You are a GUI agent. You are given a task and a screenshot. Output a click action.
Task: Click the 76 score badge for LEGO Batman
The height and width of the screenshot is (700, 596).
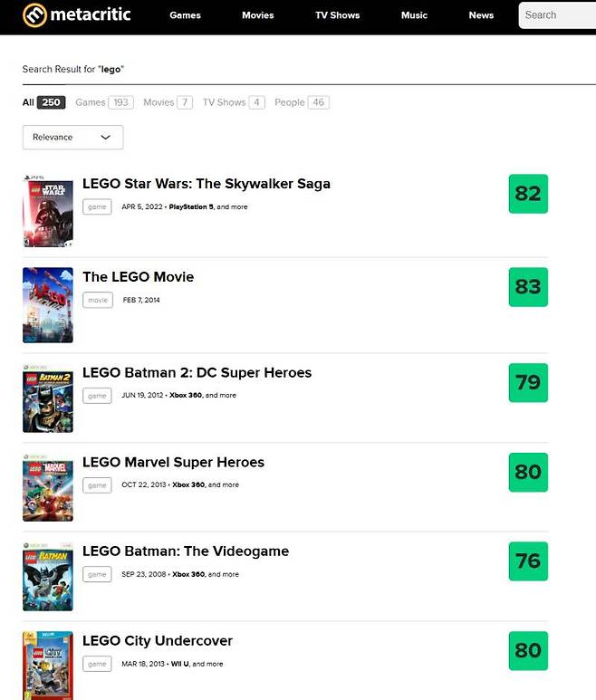527,561
